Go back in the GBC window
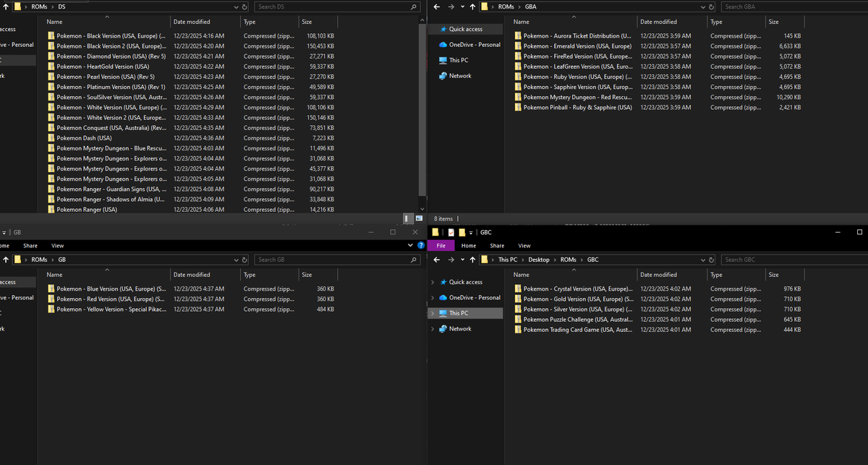The height and width of the screenshot is (465, 868). [x=437, y=260]
